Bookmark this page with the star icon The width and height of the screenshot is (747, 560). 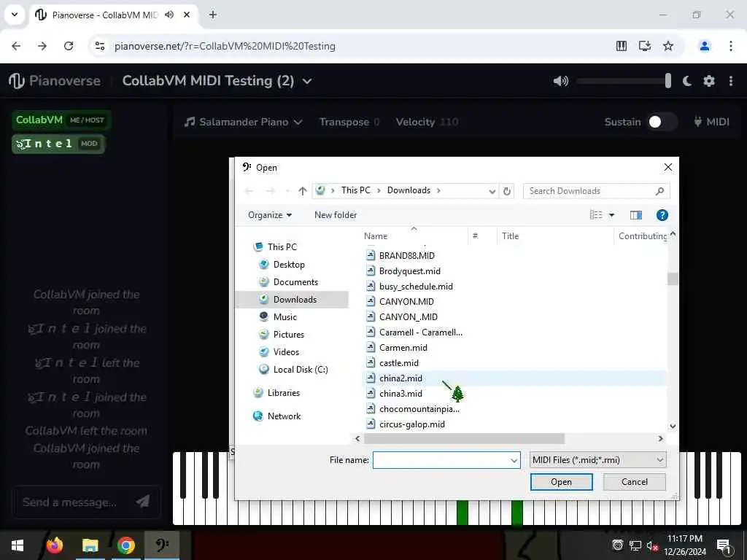[x=668, y=46]
